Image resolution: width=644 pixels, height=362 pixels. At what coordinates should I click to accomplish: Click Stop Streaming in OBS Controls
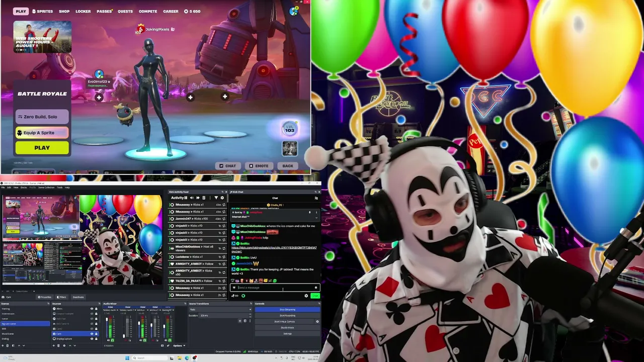(287, 310)
